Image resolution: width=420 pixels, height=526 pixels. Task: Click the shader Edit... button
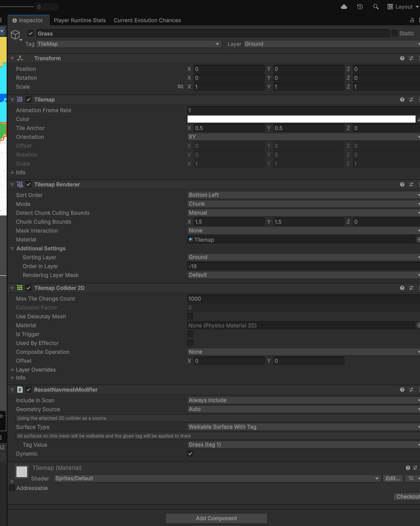point(393,478)
